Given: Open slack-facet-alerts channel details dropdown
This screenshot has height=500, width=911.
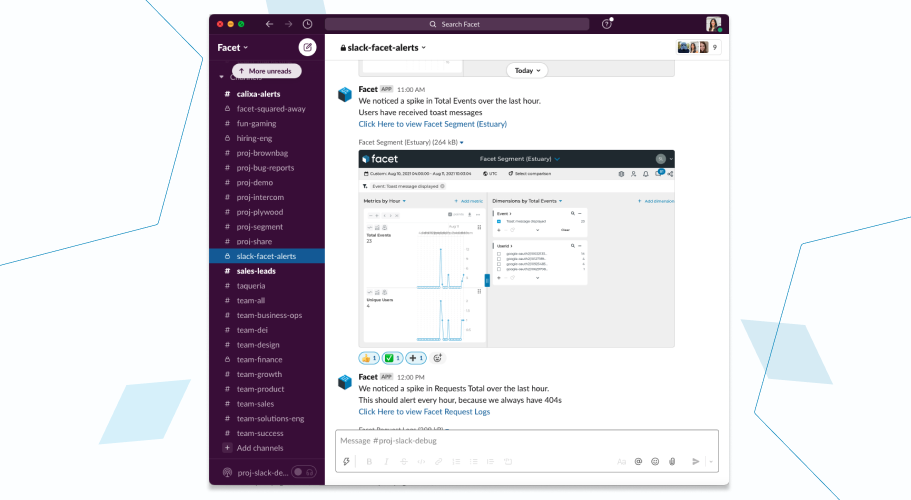Looking at the screenshot, I should [383, 48].
